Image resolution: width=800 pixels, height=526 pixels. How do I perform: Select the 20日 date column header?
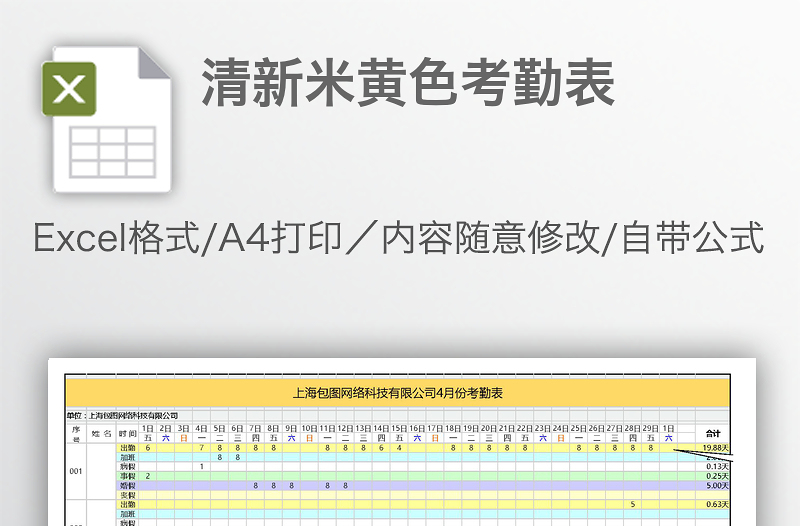[489, 433]
